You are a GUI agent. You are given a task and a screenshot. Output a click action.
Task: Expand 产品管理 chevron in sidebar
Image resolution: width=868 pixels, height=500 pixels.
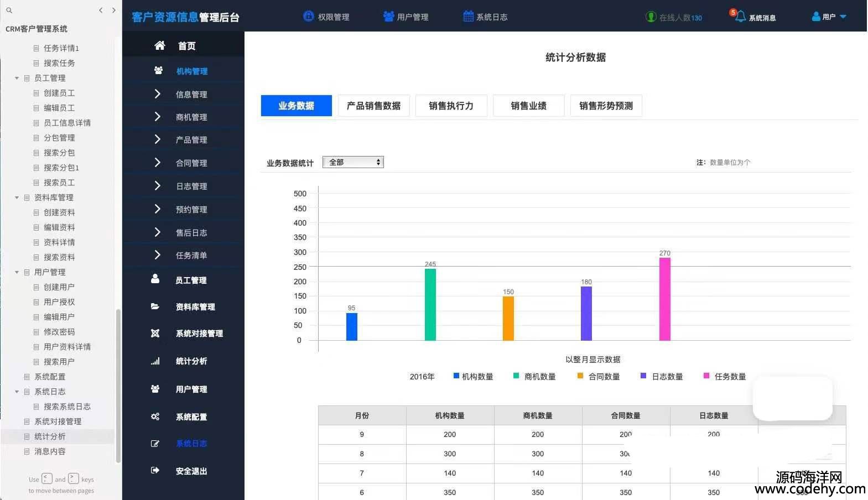[157, 139]
